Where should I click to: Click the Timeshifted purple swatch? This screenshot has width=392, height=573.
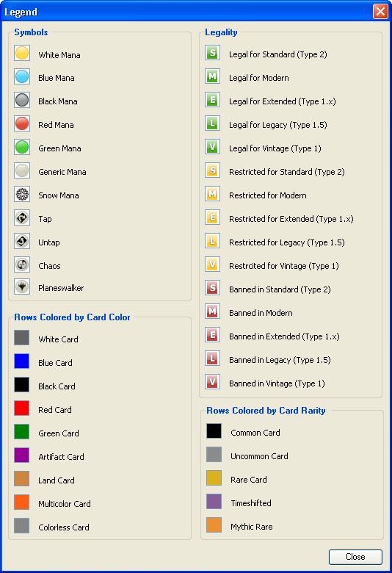click(214, 501)
